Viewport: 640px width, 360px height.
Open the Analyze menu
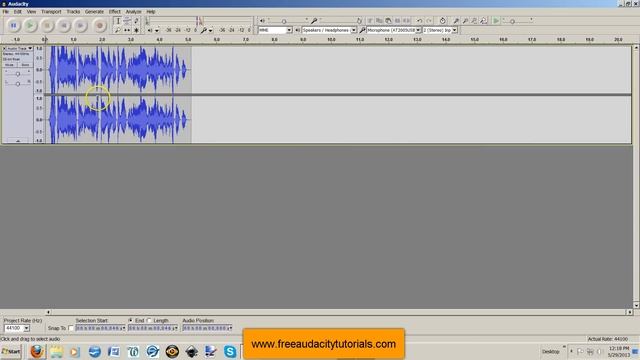[133, 12]
